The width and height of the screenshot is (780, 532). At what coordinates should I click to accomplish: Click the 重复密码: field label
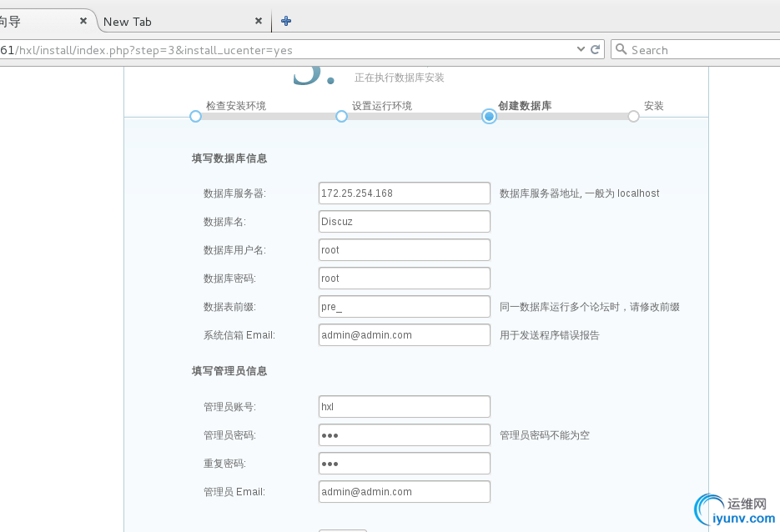tap(225, 464)
